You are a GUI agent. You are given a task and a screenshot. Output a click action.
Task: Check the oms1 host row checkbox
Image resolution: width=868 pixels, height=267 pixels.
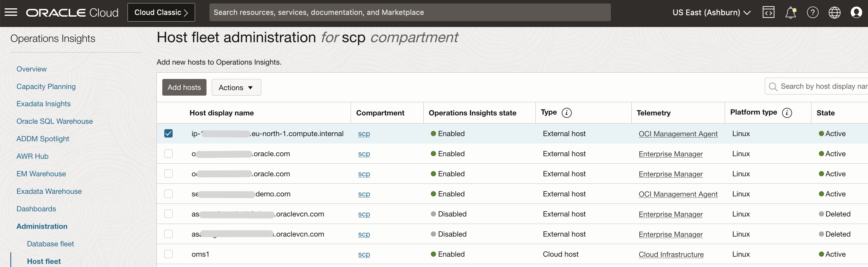(169, 254)
